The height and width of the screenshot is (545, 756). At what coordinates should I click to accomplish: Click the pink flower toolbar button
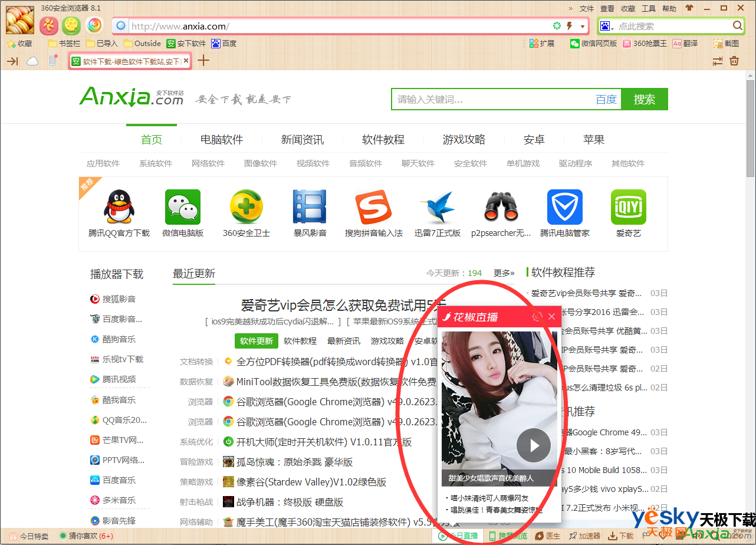[x=49, y=25]
